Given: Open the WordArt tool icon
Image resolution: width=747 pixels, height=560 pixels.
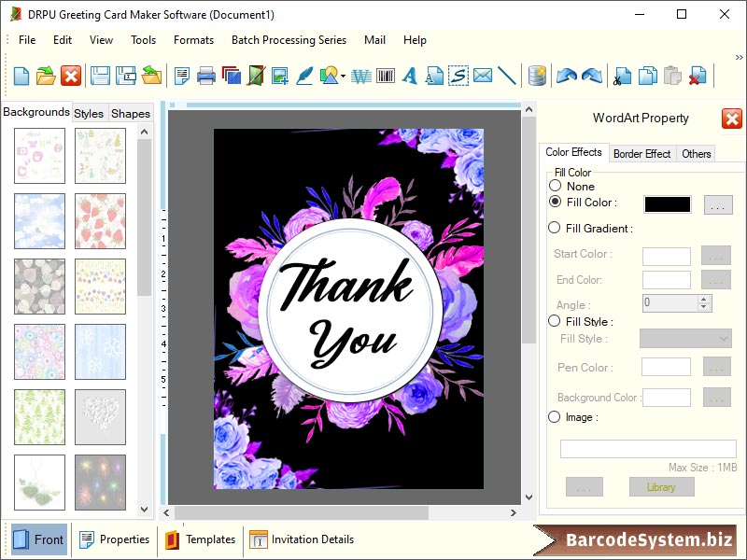Looking at the screenshot, I should click(x=359, y=77).
